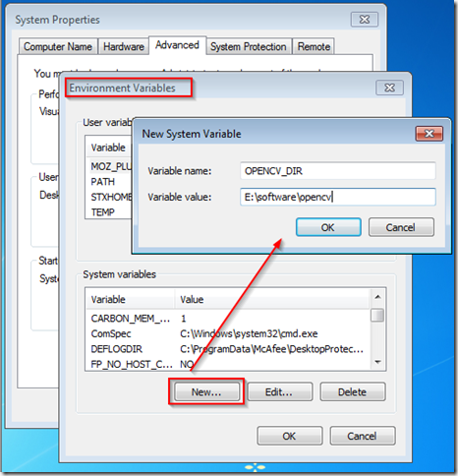The height and width of the screenshot is (476, 458).
Task: Select the PATH user variable row
Action: [x=109, y=182]
